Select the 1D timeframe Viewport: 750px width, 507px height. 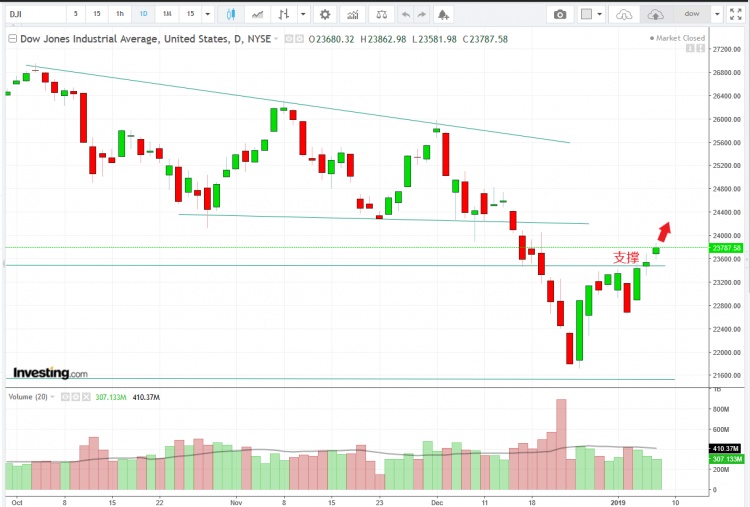coord(144,14)
